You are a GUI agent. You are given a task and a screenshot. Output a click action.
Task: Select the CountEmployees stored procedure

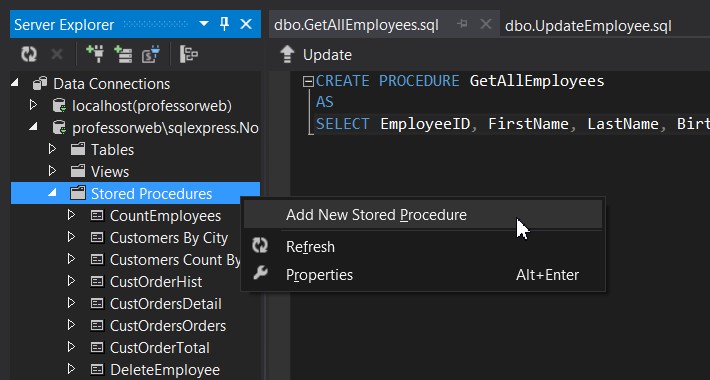pyautogui.click(x=166, y=216)
